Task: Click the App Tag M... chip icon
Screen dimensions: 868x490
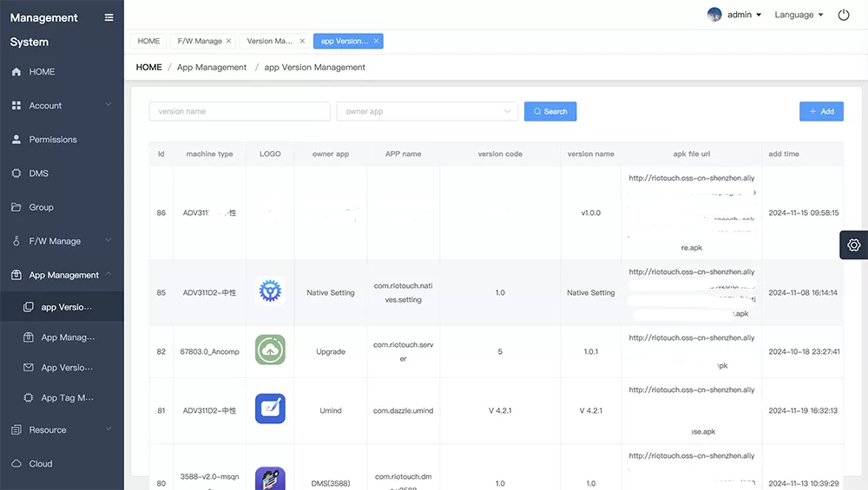Action: pyautogui.click(x=29, y=398)
